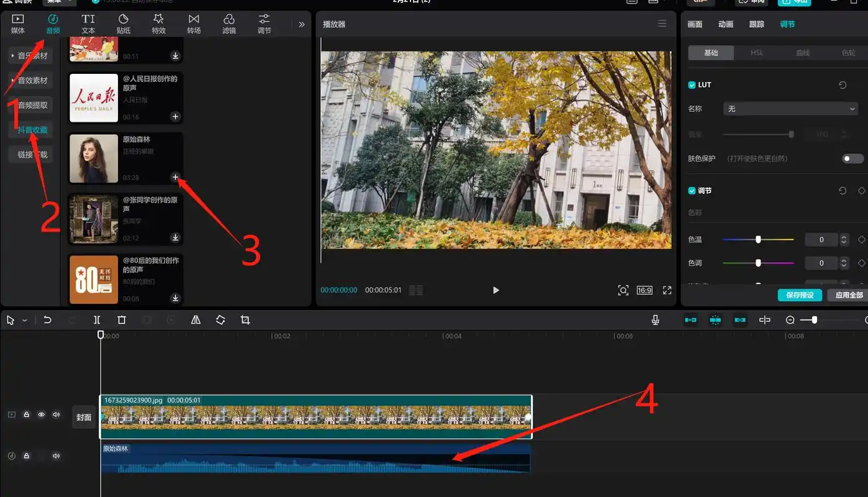
Task: Adjust the 色温 color temperature slider
Action: click(758, 240)
